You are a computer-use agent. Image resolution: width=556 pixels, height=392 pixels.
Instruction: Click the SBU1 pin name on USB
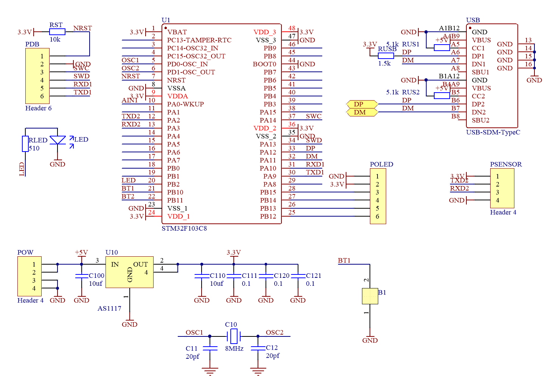click(x=480, y=72)
